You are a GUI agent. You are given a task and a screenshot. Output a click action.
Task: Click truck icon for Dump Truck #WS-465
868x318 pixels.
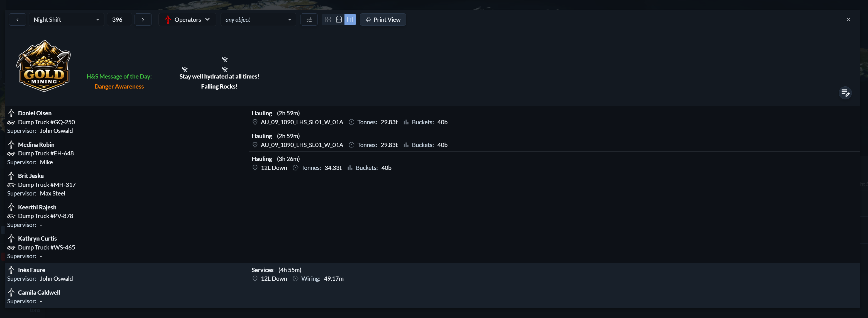point(11,248)
